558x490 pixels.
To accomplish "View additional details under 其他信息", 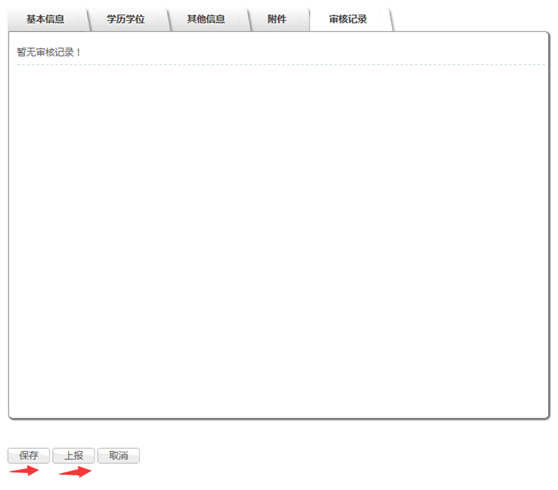I will click(x=206, y=19).
